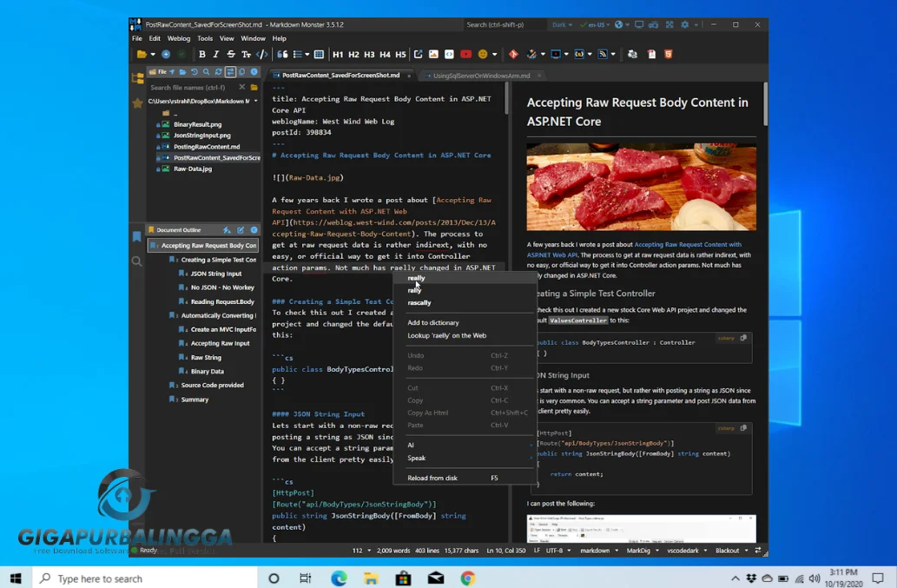Expand the open folder dropdown arrow
The width and height of the screenshot is (897, 588).
(154, 55)
